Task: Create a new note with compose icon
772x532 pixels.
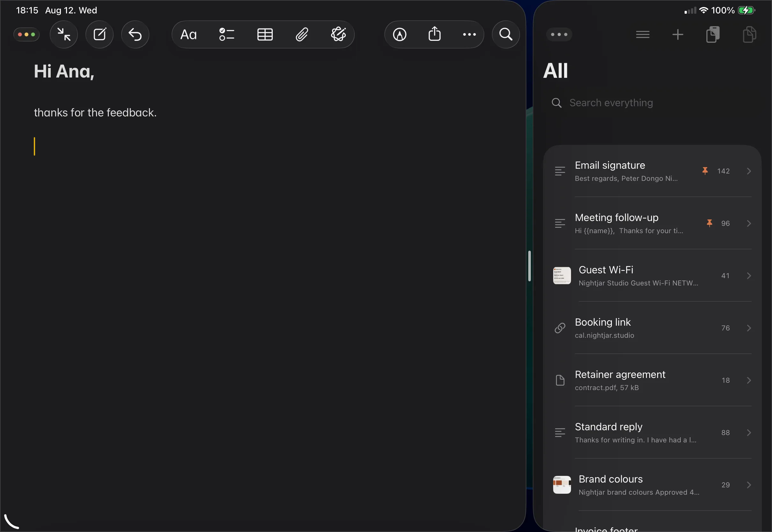Action: pyautogui.click(x=99, y=34)
